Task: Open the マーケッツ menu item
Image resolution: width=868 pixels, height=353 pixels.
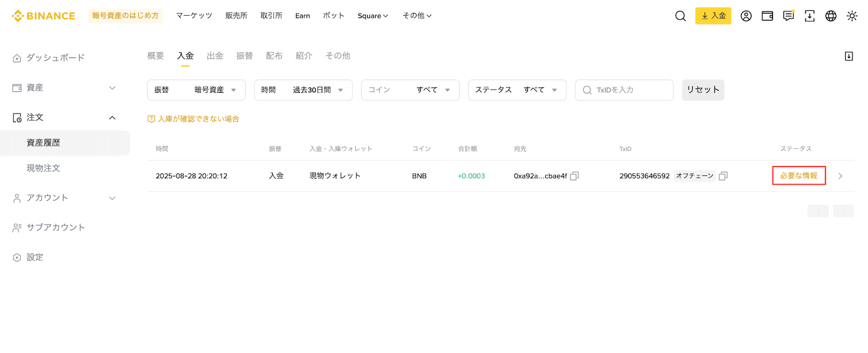Action: point(194,16)
